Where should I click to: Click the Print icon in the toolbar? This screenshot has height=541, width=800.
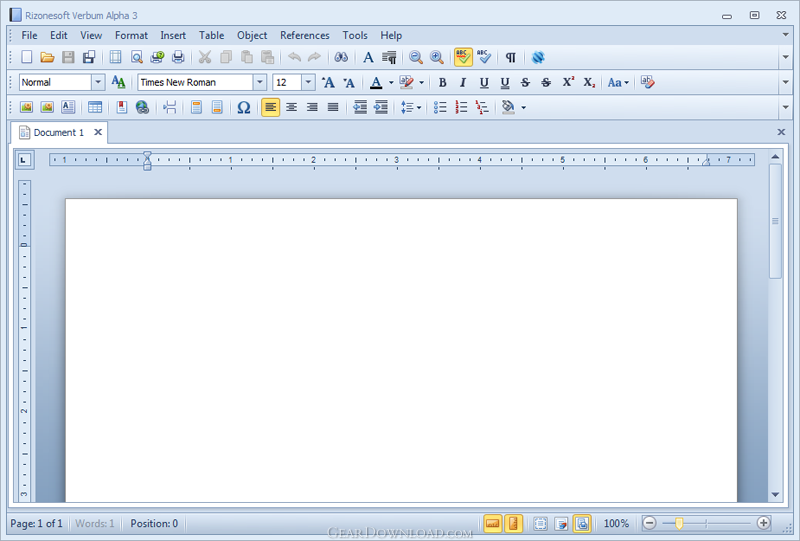178,57
